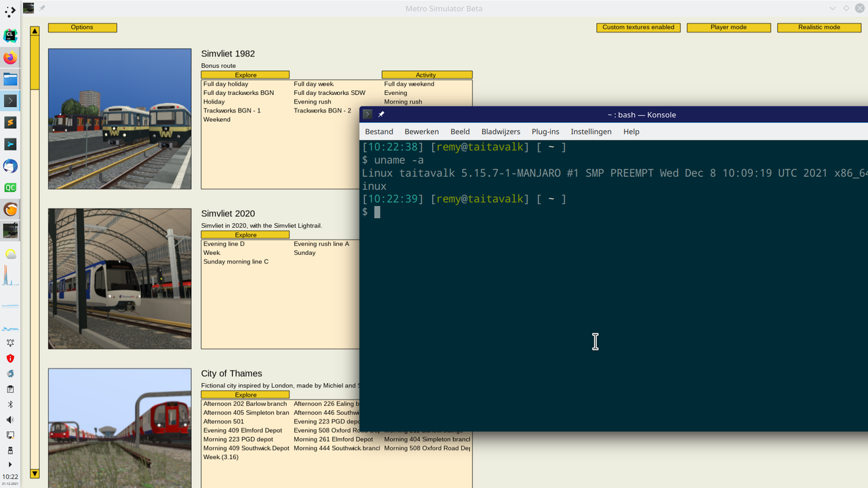
Task: Open the application launcher in the panel
Action: point(10,11)
